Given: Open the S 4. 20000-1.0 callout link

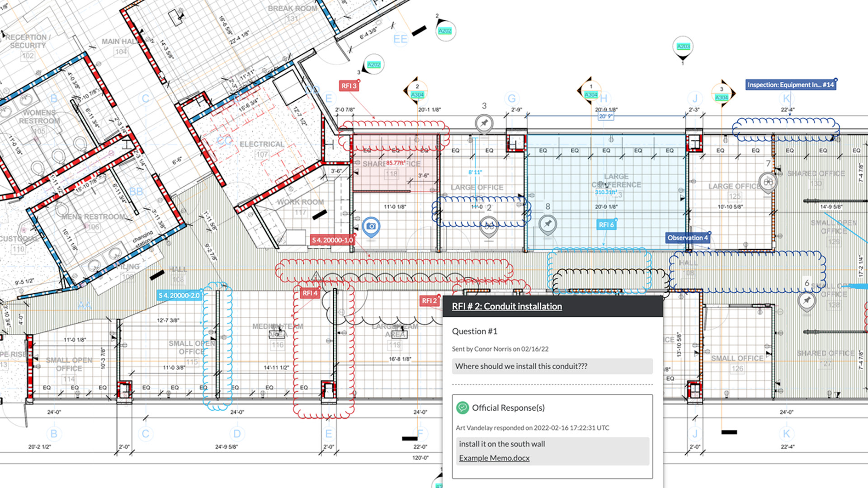Looking at the screenshot, I should click(x=331, y=240).
